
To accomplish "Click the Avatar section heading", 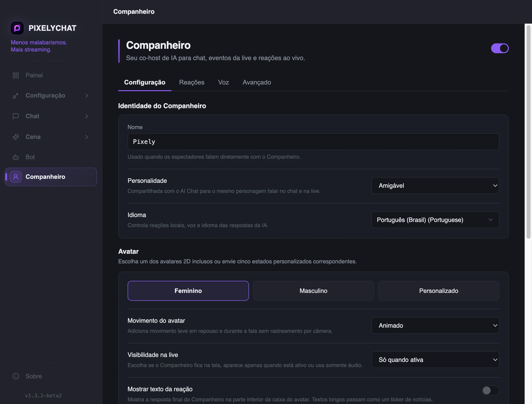I will coord(128,251).
